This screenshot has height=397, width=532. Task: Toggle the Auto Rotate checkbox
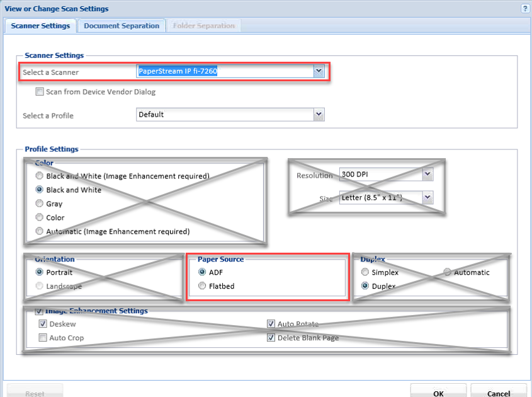[x=271, y=324]
